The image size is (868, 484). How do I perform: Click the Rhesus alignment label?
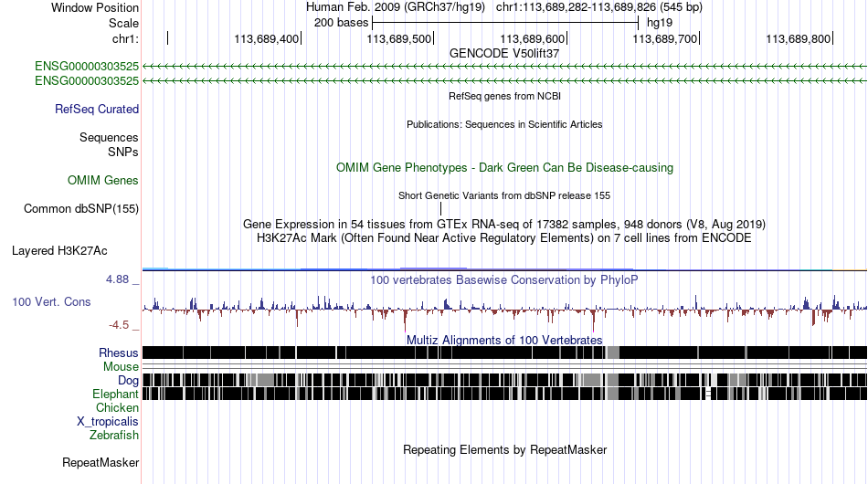[118, 352]
